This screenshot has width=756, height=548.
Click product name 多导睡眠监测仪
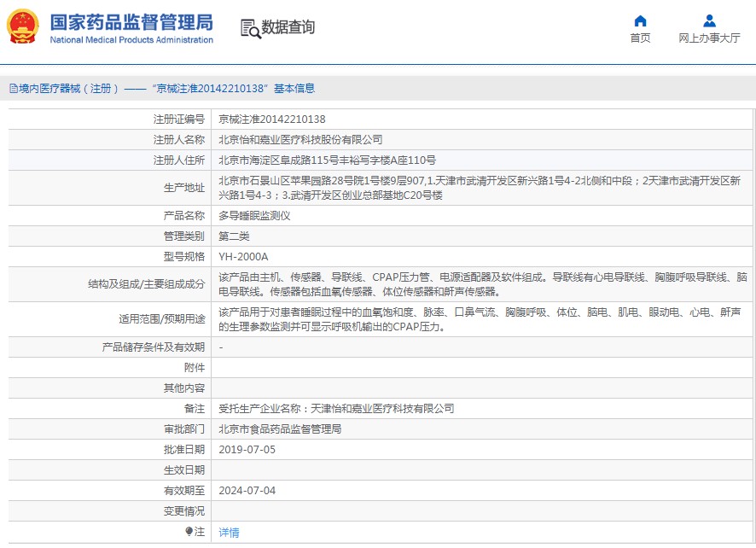(x=254, y=216)
